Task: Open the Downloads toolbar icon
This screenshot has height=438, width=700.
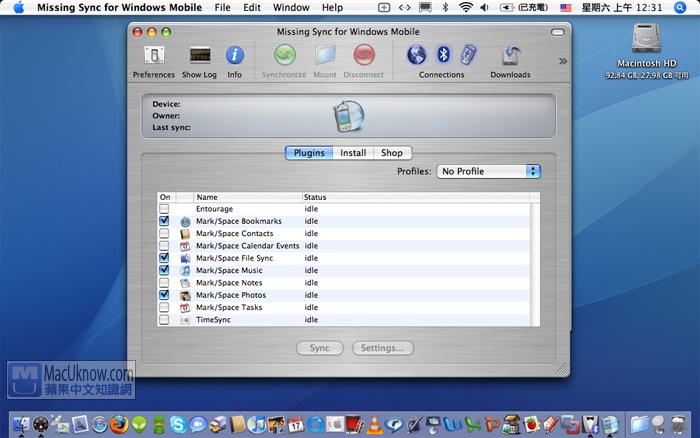Action: pyautogui.click(x=510, y=62)
